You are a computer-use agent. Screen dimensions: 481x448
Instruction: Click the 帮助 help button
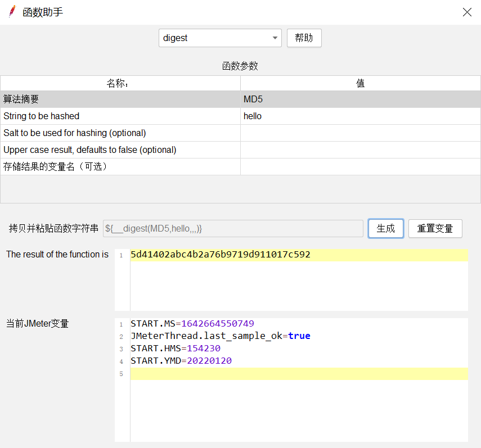pos(304,38)
